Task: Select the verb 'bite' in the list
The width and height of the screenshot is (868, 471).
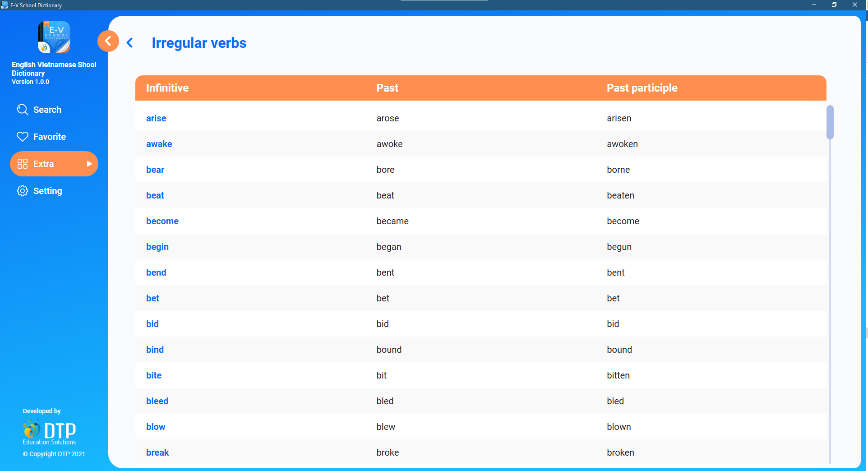Action: point(154,375)
